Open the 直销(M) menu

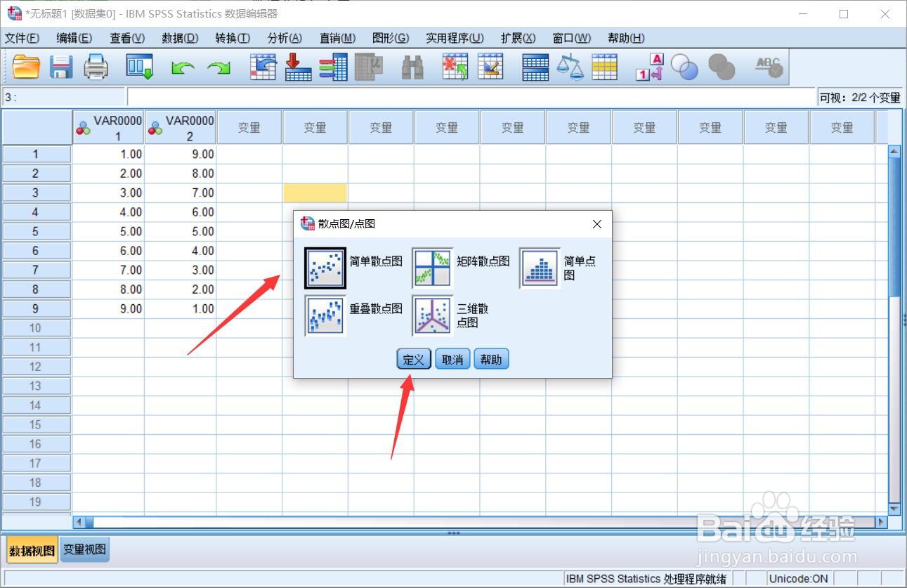coord(337,38)
